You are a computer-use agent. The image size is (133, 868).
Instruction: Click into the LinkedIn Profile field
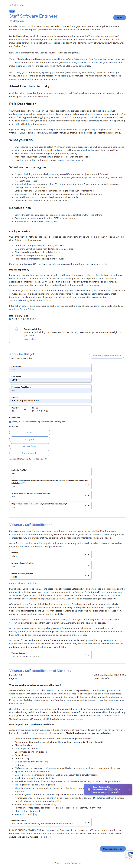tap(50, 473)
